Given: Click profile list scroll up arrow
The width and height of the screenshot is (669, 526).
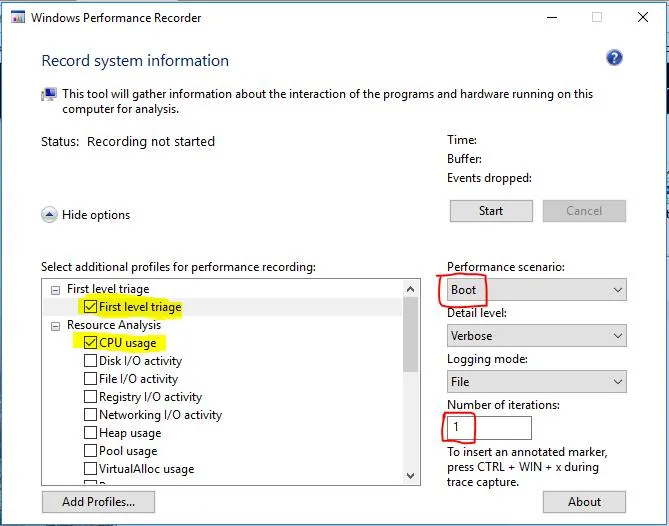Looking at the screenshot, I should [x=410, y=289].
